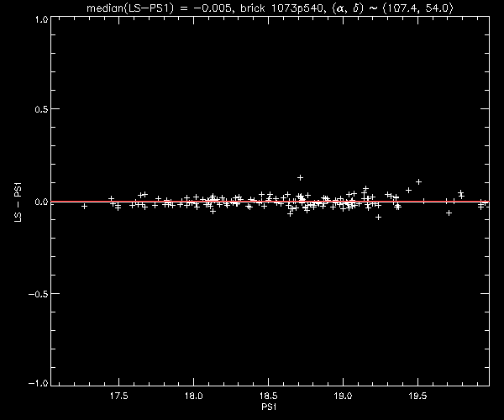Click the leftmost data point near 17.25
The height and width of the screenshot is (420, 504).
[x=84, y=207]
